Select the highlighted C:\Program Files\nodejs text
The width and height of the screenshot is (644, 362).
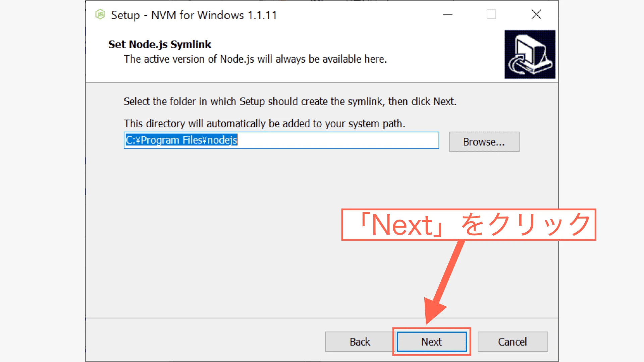tap(181, 140)
